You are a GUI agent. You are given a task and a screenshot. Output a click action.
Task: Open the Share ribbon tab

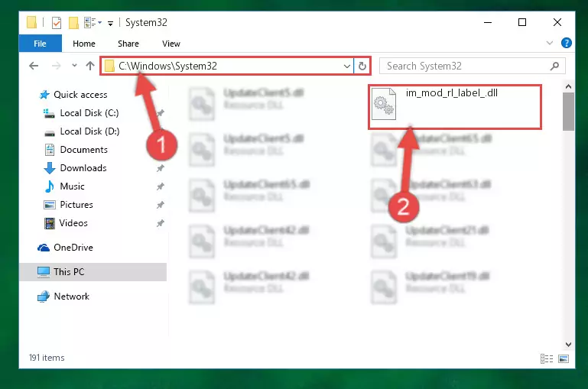click(x=128, y=44)
